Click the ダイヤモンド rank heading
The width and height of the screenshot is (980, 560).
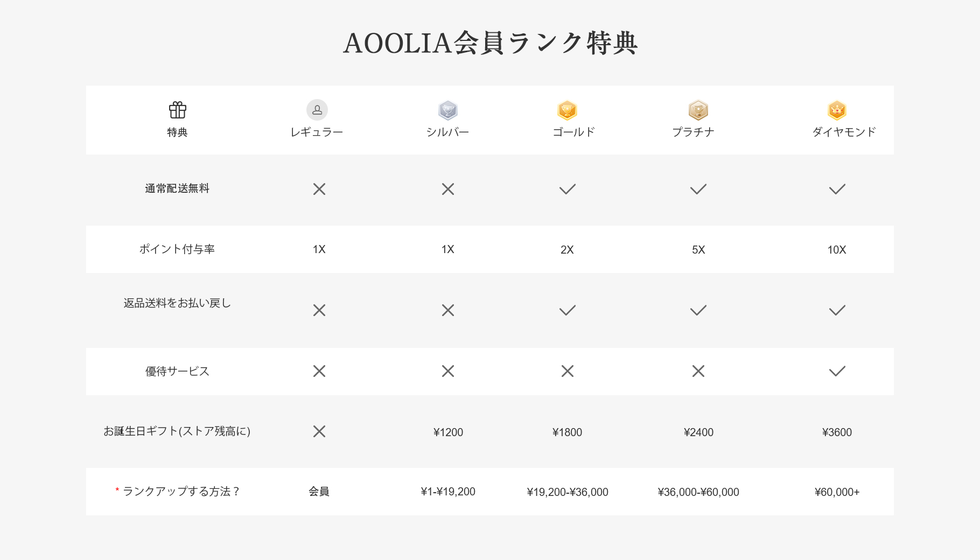click(844, 132)
